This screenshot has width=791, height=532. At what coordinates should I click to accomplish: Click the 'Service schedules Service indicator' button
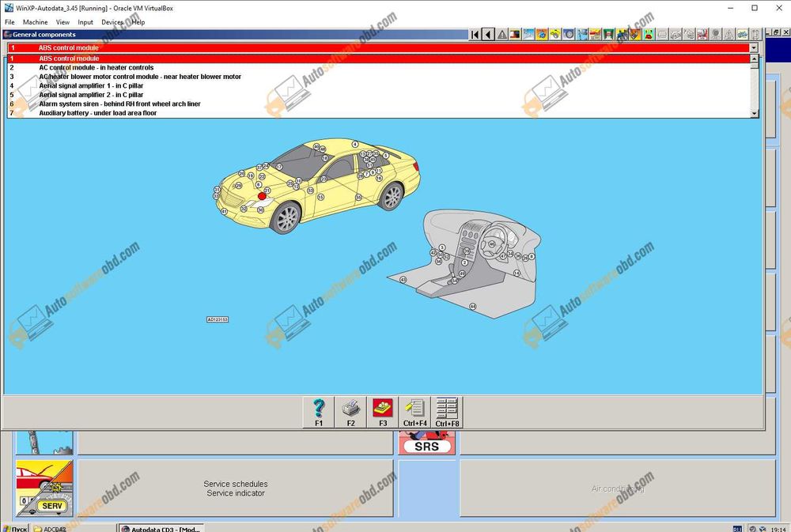(x=236, y=489)
